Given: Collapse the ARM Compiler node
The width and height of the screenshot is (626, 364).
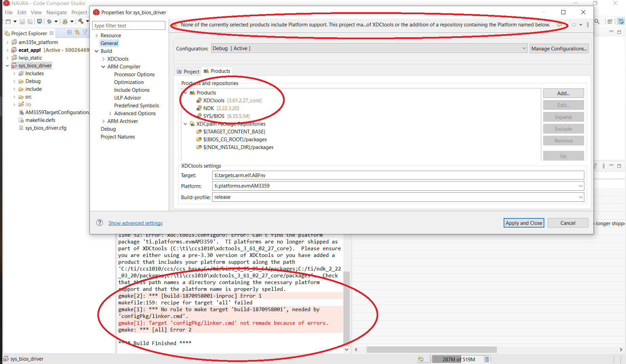Looking at the screenshot, I should pyautogui.click(x=103, y=67).
